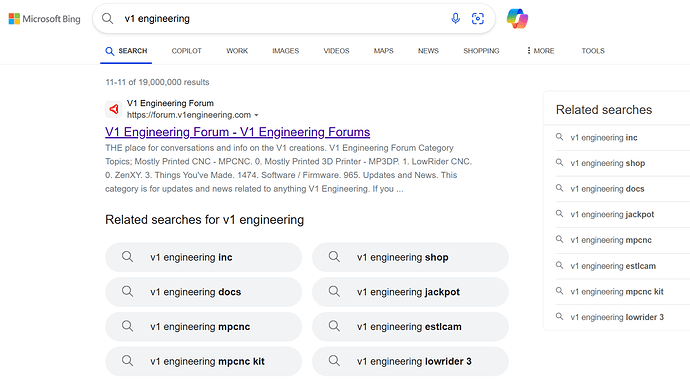Expand the dropdown arrow beside forum URL

click(x=257, y=115)
